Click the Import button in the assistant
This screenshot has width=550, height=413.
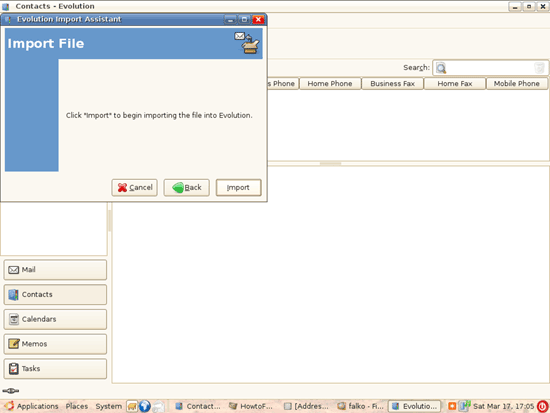point(238,187)
